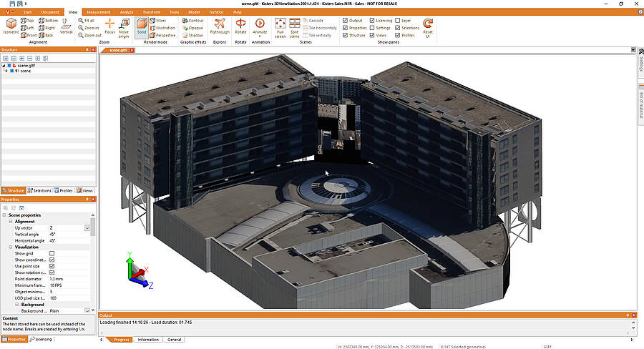Viewport: 644px width, 349px height.
Task: Select the Move origin tool
Action: (x=124, y=28)
